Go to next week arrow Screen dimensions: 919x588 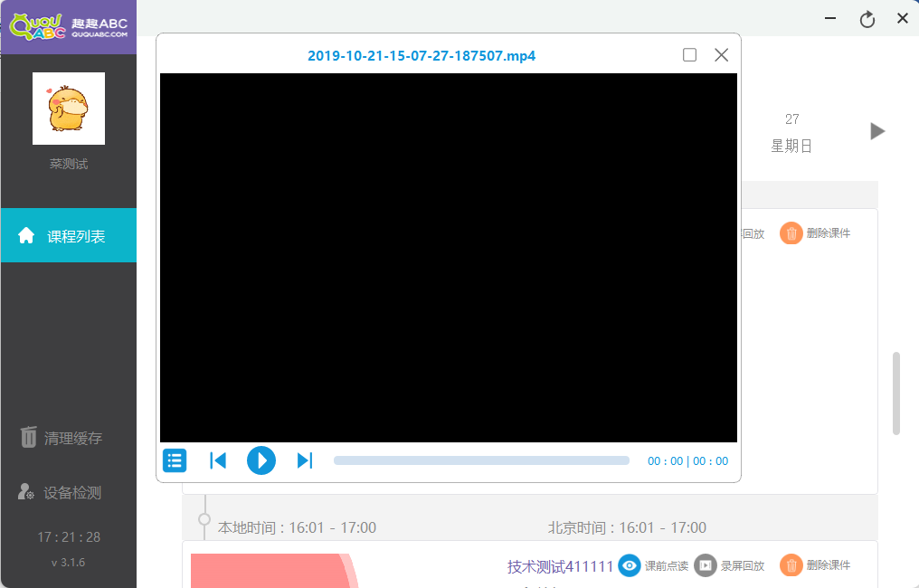[x=876, y=131]
